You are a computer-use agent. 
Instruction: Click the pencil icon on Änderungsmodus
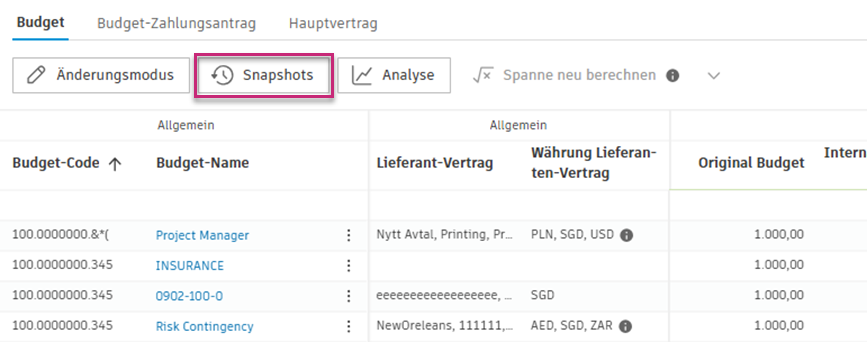pyautogui.click(x=36, y=75)
